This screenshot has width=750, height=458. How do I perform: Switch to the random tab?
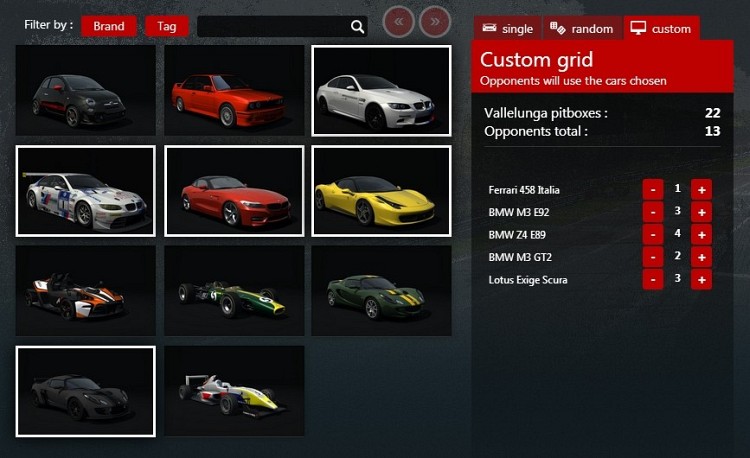pyautogui.click(x=582, y=29)
